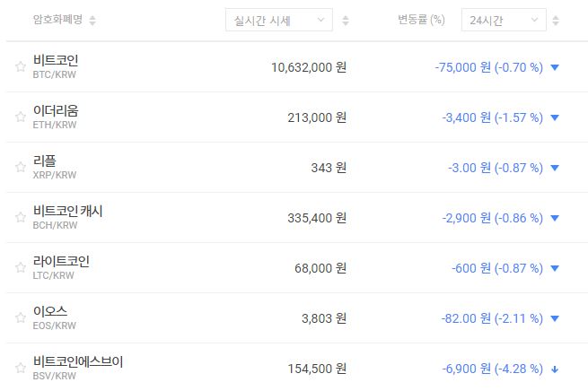The image size is (588, 391).
Task: Click the star next to LTC/KRW
Action: 21,267
